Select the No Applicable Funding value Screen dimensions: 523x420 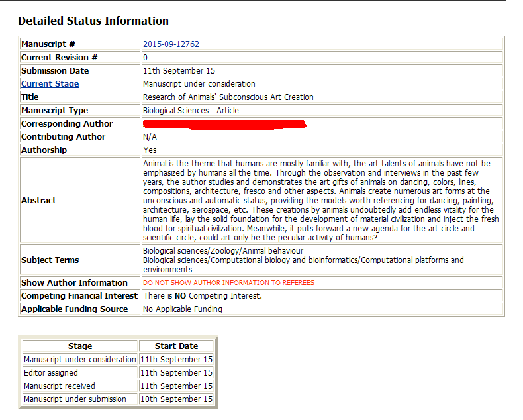[183, 309]
